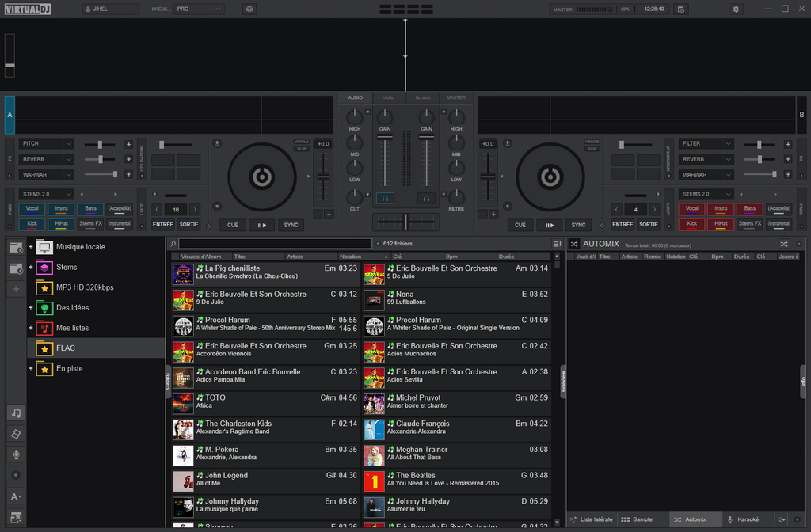Click the microphone icon in browser sidebar
The height and width of the screenshot is (532, 811).
[16, 454]
